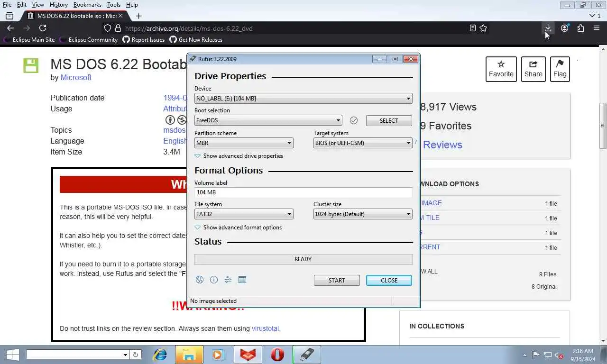Screen dimensions: 607x364
Task: Open the Tools menu
Action: pyautogui.click(x=114, y=5)
